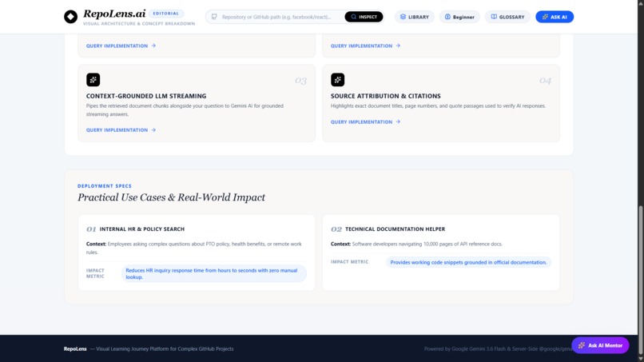Click the HR inquiry response time metric pill
The width and height of the screenshot is (644, 362).
pyautogui.click(x=214, y=273)
